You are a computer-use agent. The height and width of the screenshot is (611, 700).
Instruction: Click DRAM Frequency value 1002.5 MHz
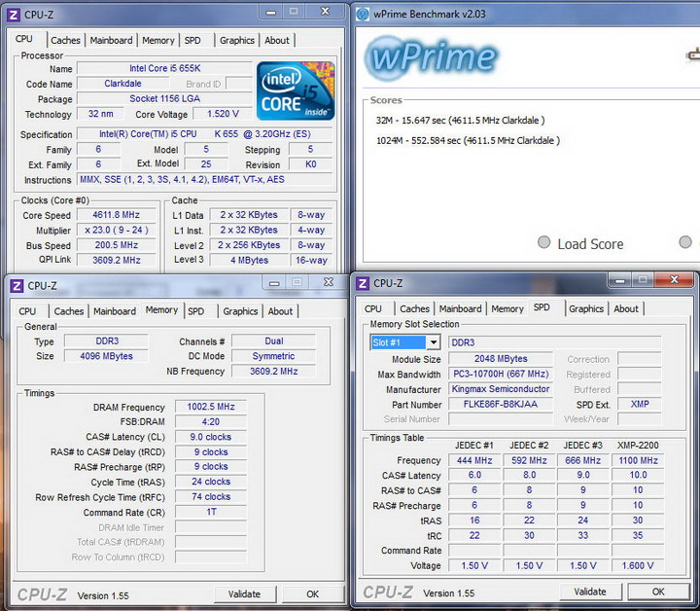(211, 407)
